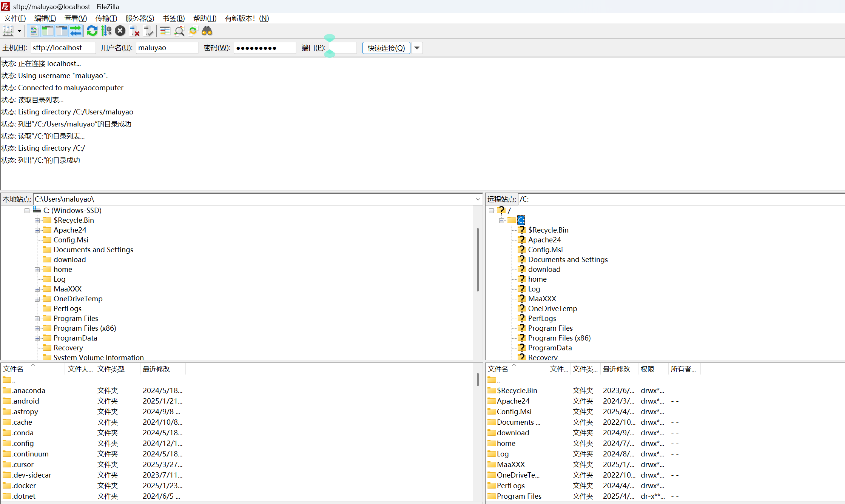This screenshot has height=504, width=845.
Task: Open the directory listing filters dialog
Action: [x=165, y=31]
